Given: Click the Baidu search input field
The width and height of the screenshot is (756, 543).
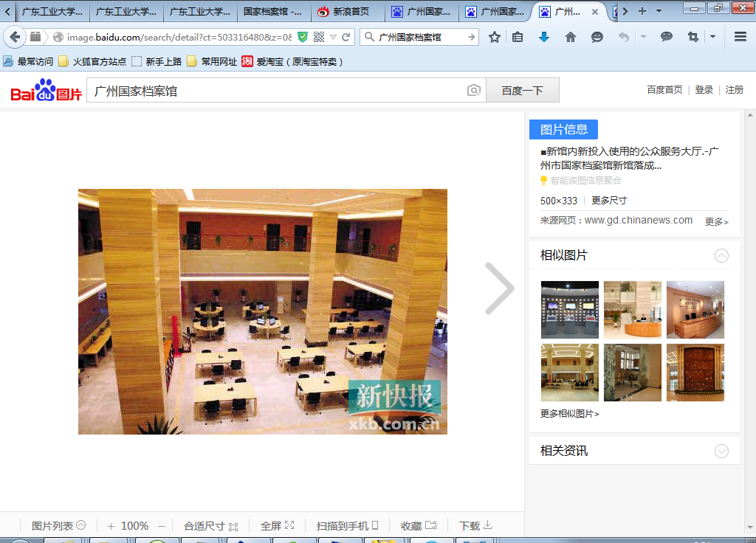Looking at the screenshot, I should click(x=277, y=91).
